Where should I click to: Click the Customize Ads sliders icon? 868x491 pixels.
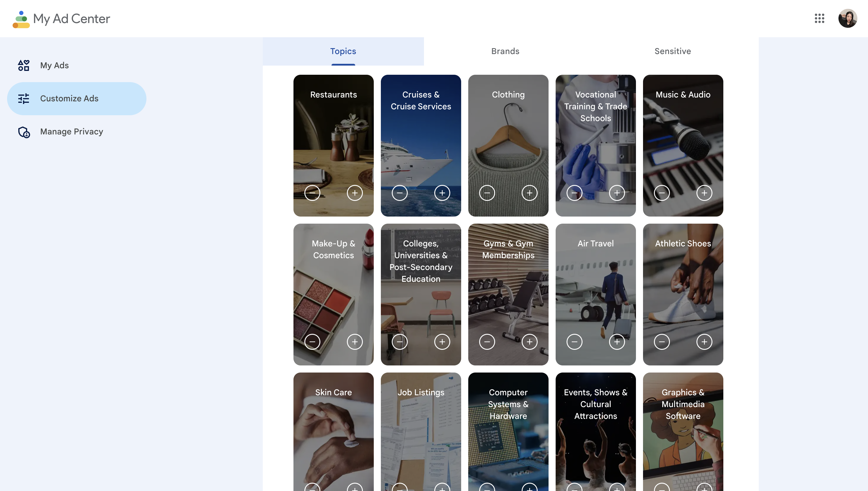[x=24, y=98]
